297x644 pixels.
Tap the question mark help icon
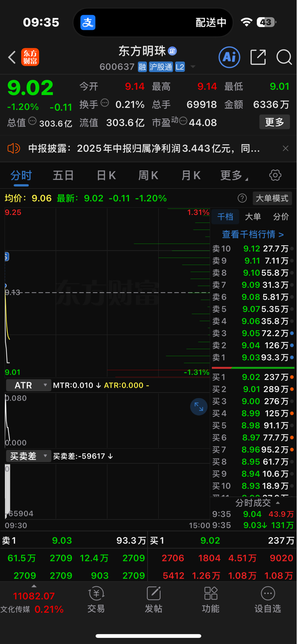(x=242, y=198)
